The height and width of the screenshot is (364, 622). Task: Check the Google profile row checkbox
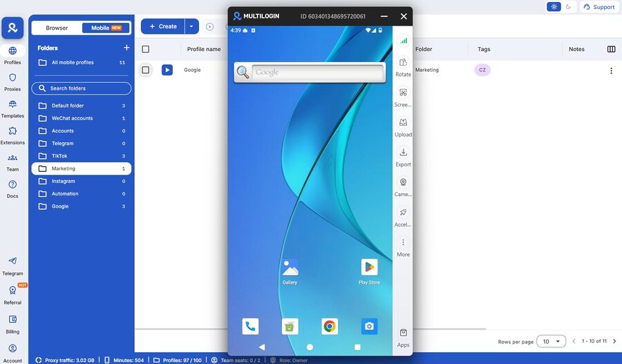click(x=145, y=70)
